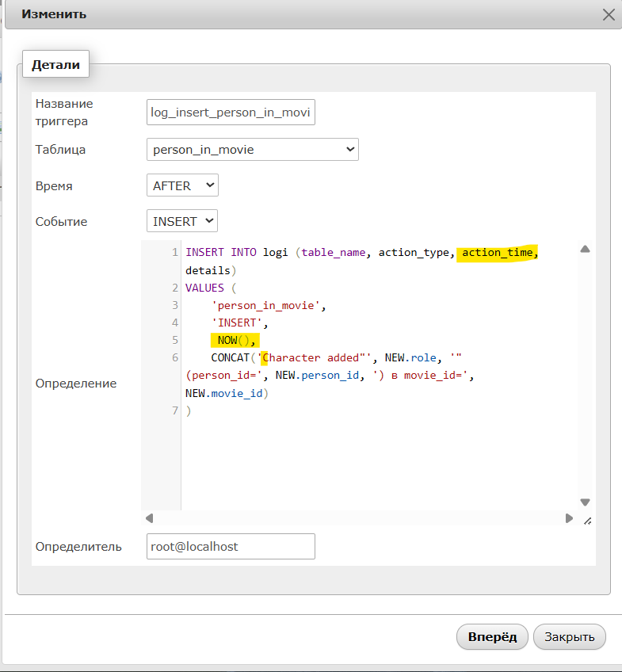Open the Таблица dropdown showing person_in_movie

(x=253, y=150)
